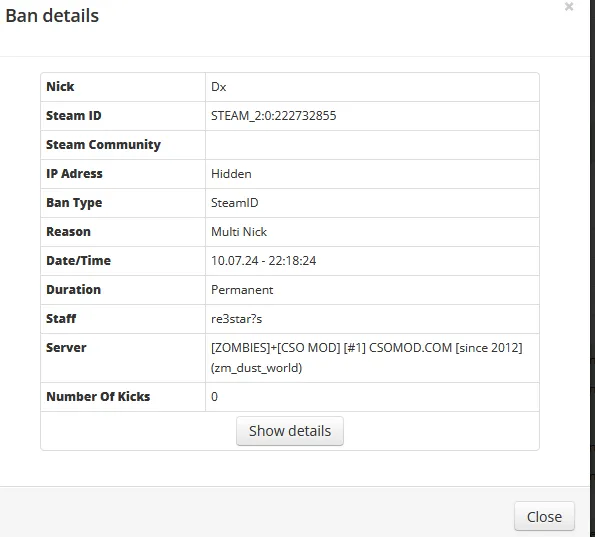The width and height of the screenshot is (595, 537).
Task: Click the Multi Nick reason text
Action: click(x=239, y=231)
